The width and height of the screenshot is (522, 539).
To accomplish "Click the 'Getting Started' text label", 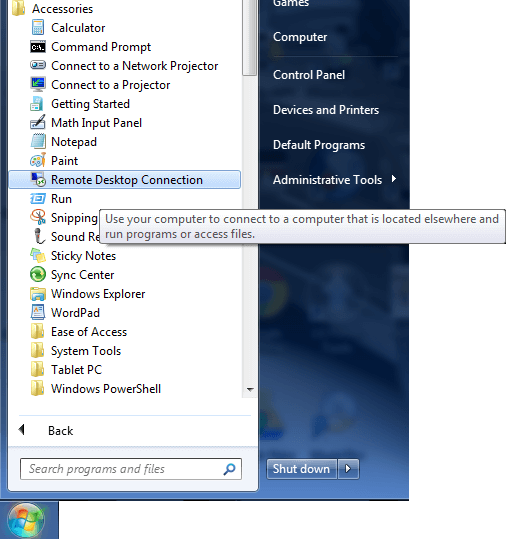I will [90, 104].
